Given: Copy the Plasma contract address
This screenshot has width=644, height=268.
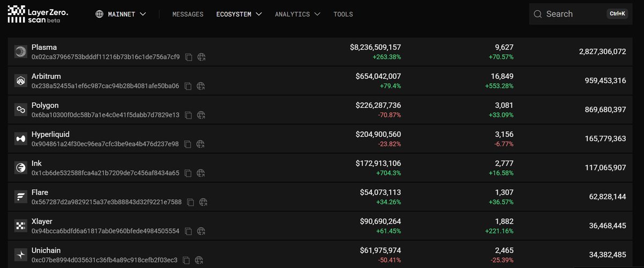Looking at the screenshot, I should click(x=188, y=57).
